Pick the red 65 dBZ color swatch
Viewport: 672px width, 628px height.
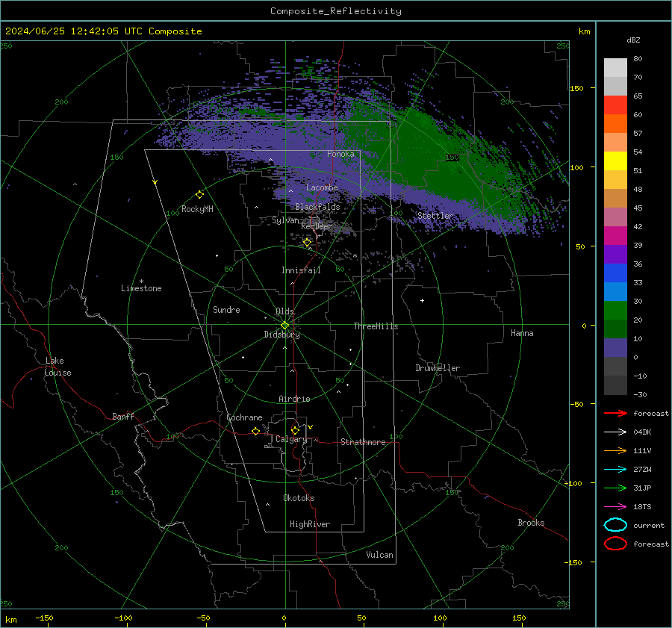pyautogui.click(x=615, y=105)
